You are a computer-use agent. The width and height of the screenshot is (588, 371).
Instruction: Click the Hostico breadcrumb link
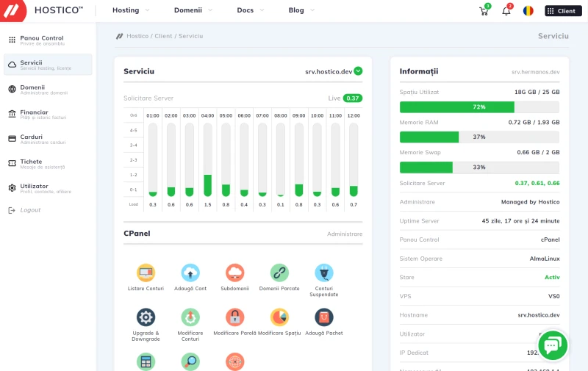(x=137, y=36)
